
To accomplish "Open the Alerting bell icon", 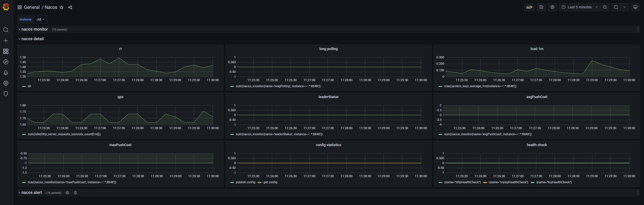I will (6, 73).
